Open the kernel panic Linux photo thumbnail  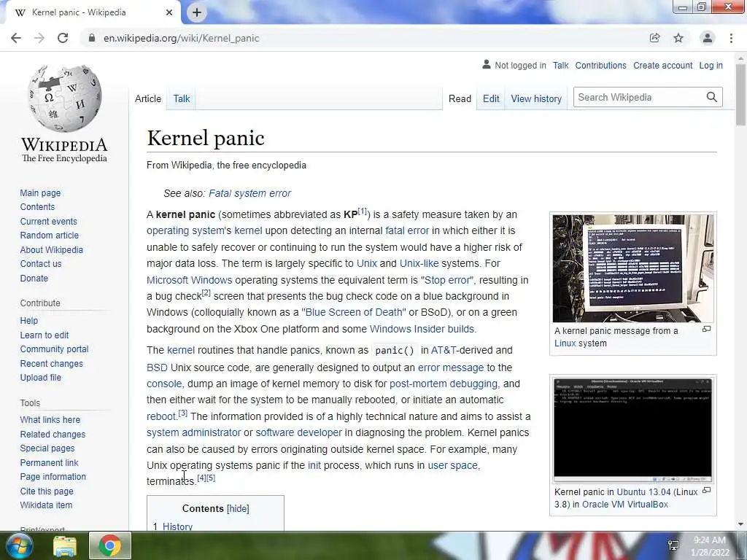pos(633,268)
